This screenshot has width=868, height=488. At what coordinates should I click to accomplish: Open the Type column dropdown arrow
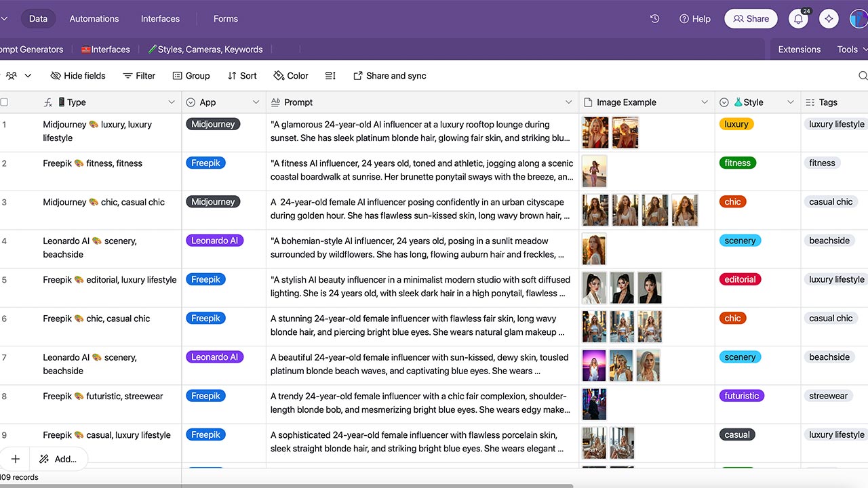pyautogui.click(x=172, y=102)
